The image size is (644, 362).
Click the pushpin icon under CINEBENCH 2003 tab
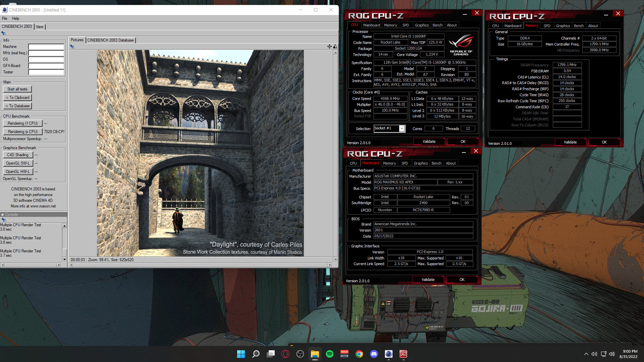[3, 33]
